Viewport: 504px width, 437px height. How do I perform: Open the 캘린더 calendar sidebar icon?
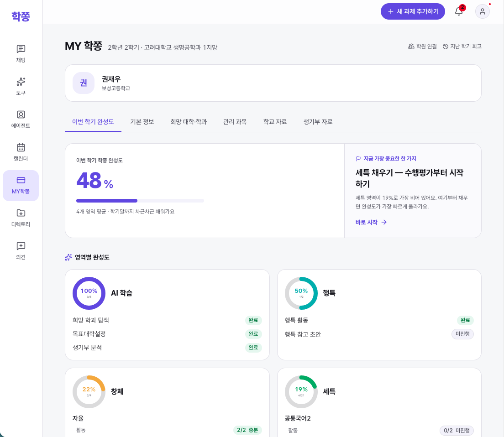21,152
